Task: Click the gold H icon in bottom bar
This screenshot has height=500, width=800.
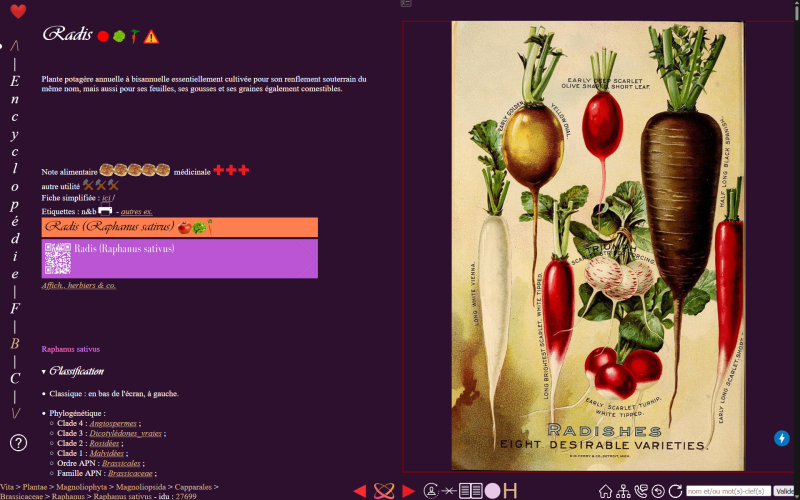Action: pos(510,491)
